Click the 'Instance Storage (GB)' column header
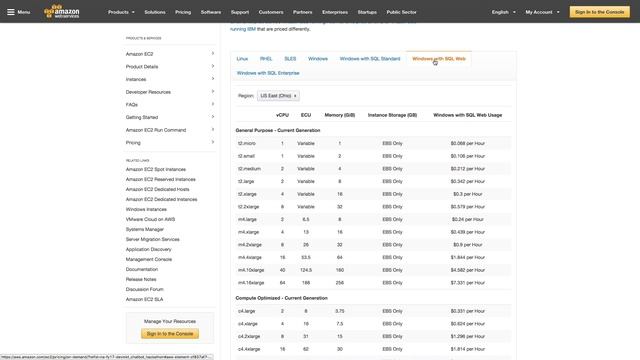The image size is (640, 360). click(x=392, y=115)
